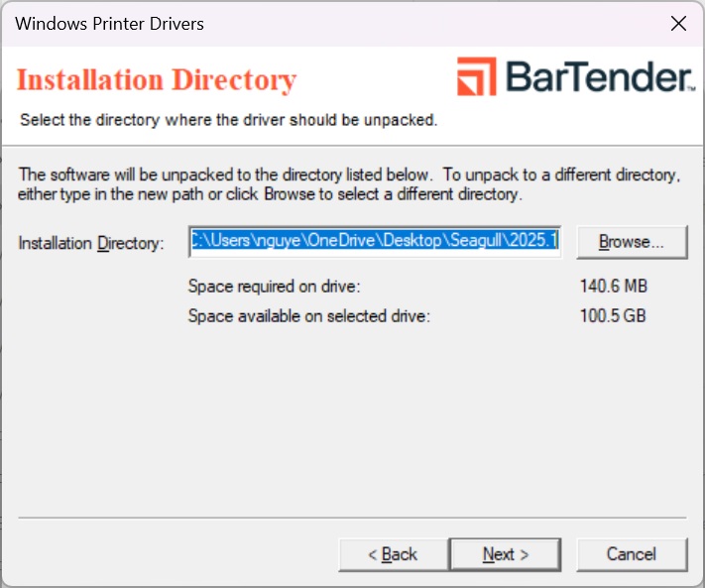The image size is (705, 588).
Task: Click the 100.5 GB available space value
Action: [x=613, y=316]
